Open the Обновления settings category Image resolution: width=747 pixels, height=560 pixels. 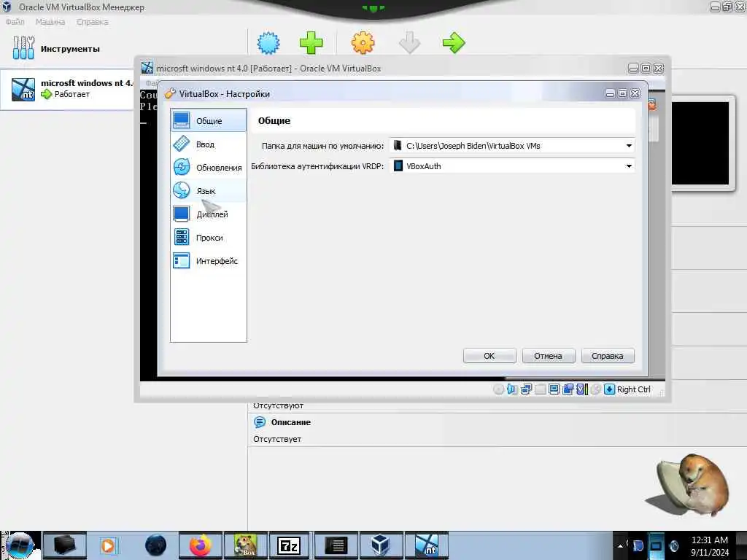click(x=208, y=168)
